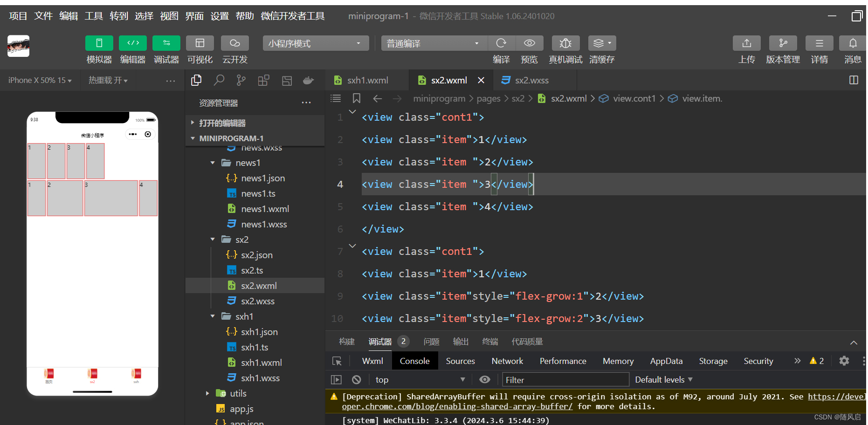Collapse the MINIPROGRAM-1 section
This screenshot has width=868, height=425.
tap(255, 138)
